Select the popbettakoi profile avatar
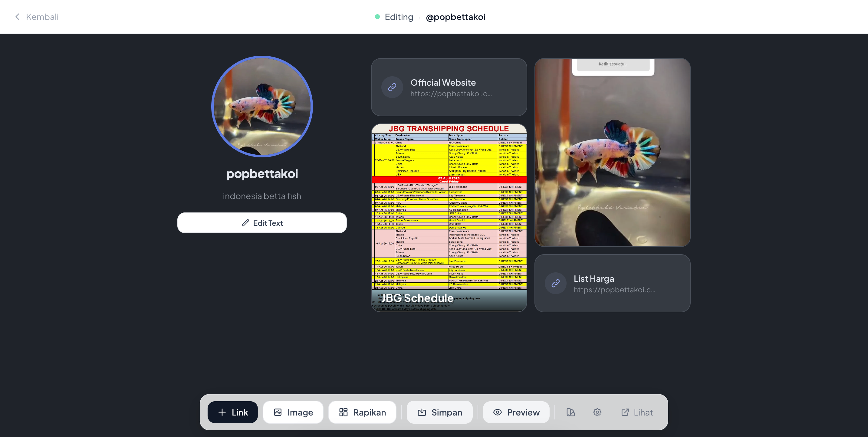 tap(262, 107)
